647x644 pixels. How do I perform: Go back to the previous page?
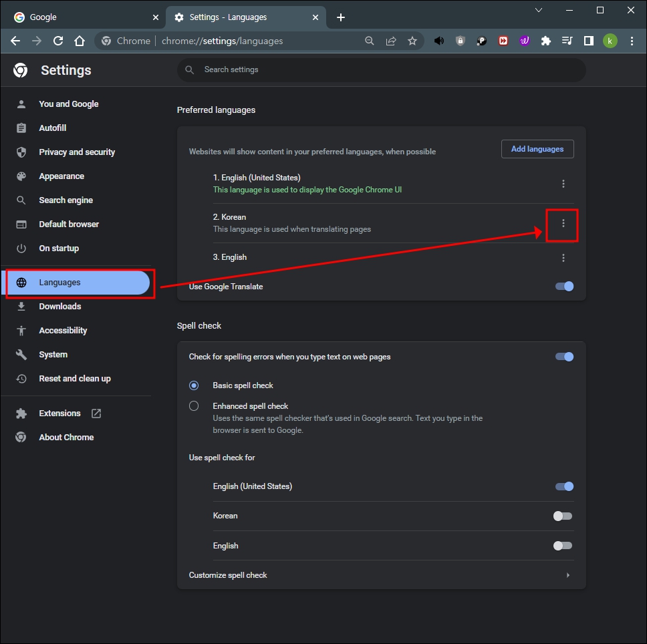(15, 41)
